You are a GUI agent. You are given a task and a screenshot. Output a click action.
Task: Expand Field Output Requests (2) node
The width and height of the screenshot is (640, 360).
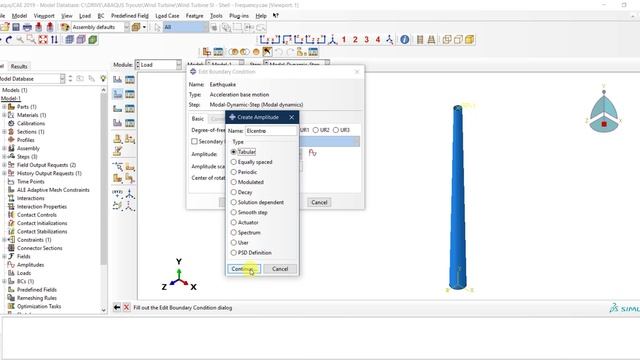click(4, 165)
